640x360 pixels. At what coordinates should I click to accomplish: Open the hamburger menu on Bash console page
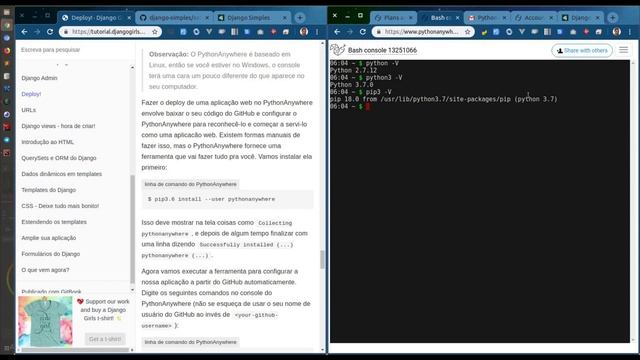(623, 50)
